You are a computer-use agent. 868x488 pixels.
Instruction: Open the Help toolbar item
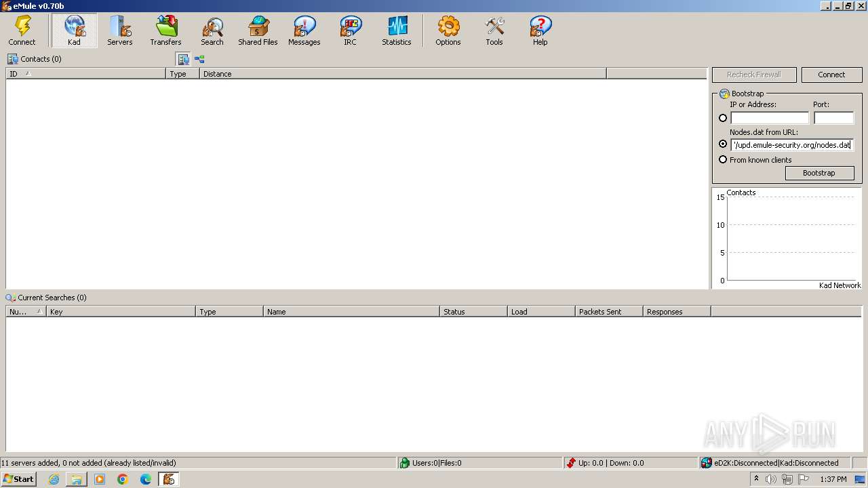coord(540,31)
